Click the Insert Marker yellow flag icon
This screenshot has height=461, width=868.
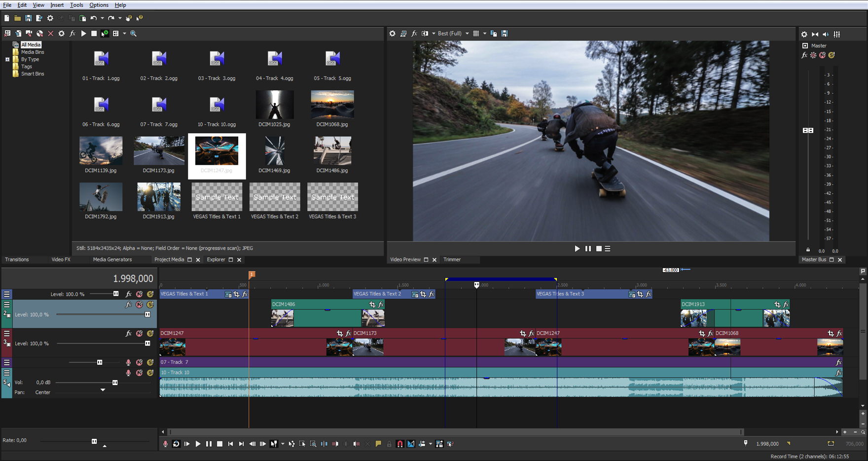point(378,444)
